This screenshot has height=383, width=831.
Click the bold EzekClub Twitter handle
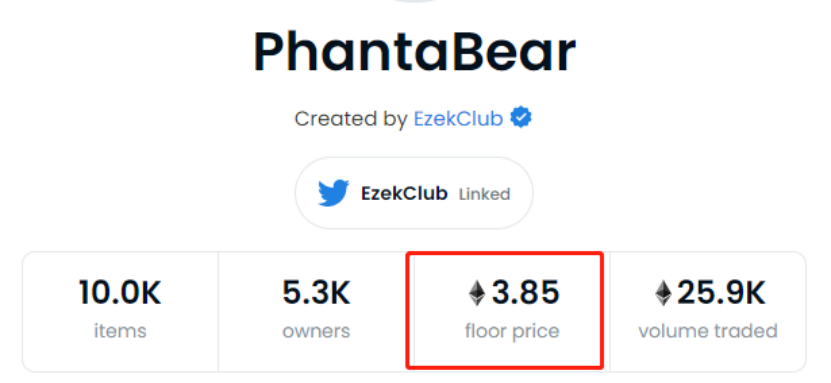(404, 194)
